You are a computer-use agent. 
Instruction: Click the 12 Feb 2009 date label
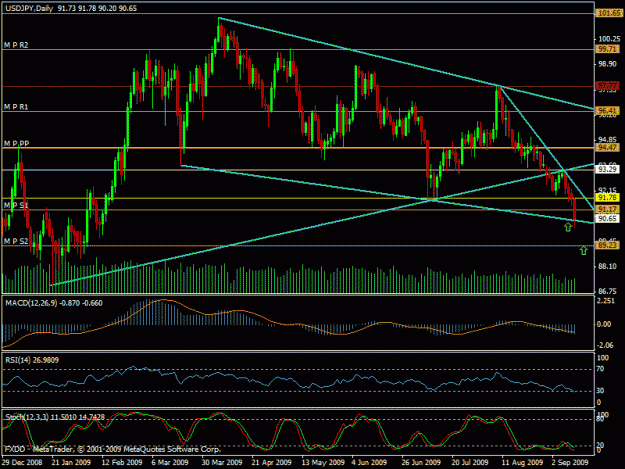(x=122, y=462)
